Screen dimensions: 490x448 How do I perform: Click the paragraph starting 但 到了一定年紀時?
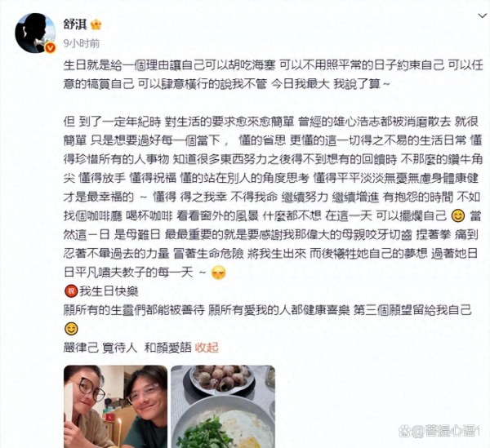pos(273,197)
